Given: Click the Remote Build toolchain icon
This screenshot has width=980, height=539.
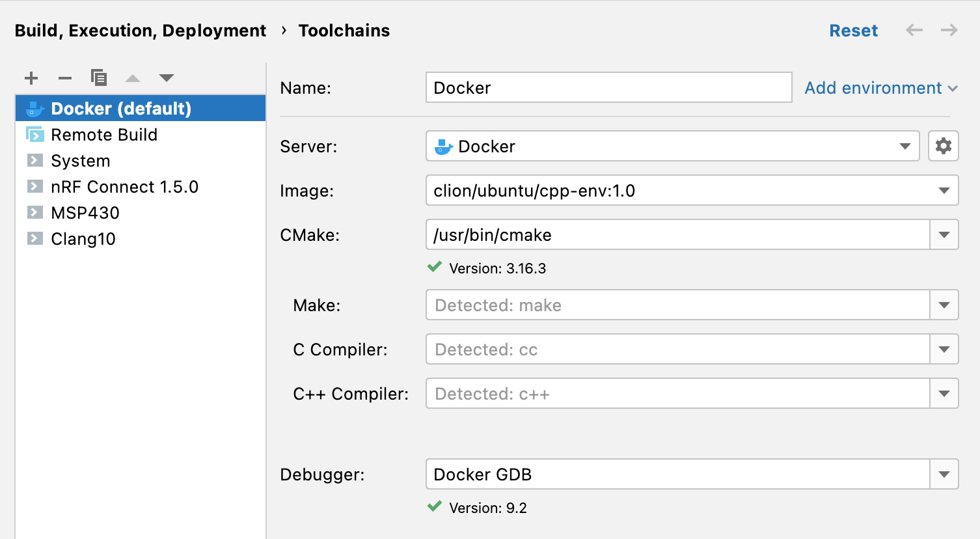Looking at the screenshot, I should point(36,135).
